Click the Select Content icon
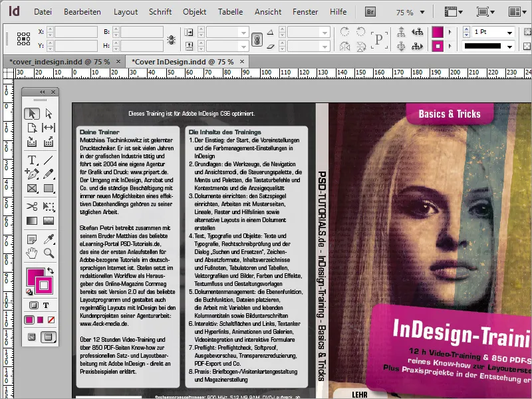Image resolution: width=532 pixels, height=399 pixels. coord(402,46)
